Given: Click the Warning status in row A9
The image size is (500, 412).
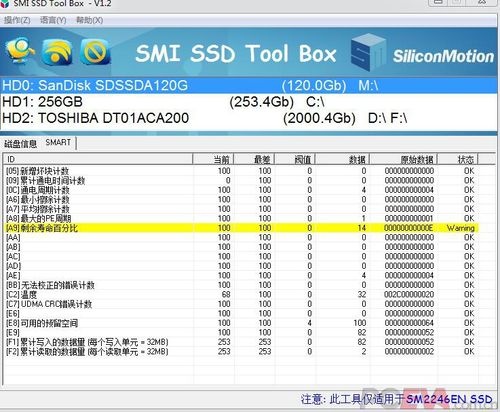Looking at the screenshot, I should 460,228.
